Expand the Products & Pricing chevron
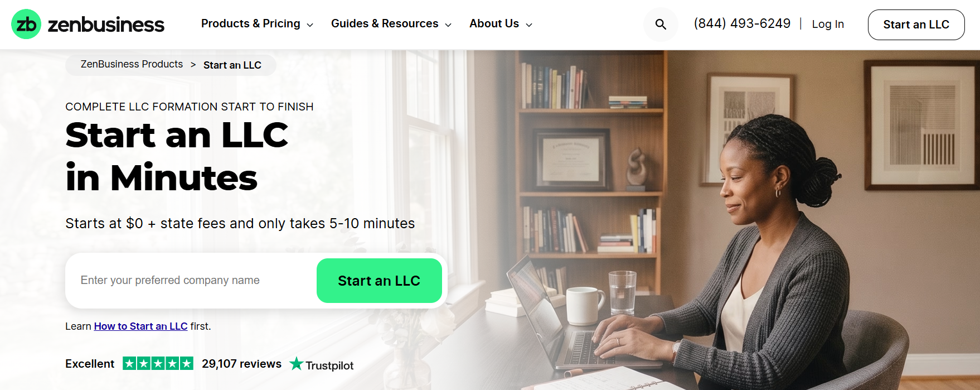Screen dimensions: 980x390 pyautogui.click(x=310, y=25)
